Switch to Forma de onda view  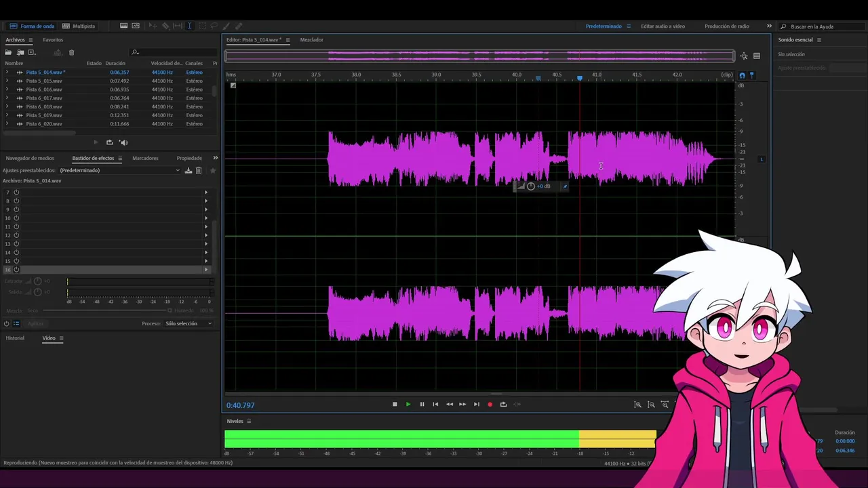(x=32, y=26)
